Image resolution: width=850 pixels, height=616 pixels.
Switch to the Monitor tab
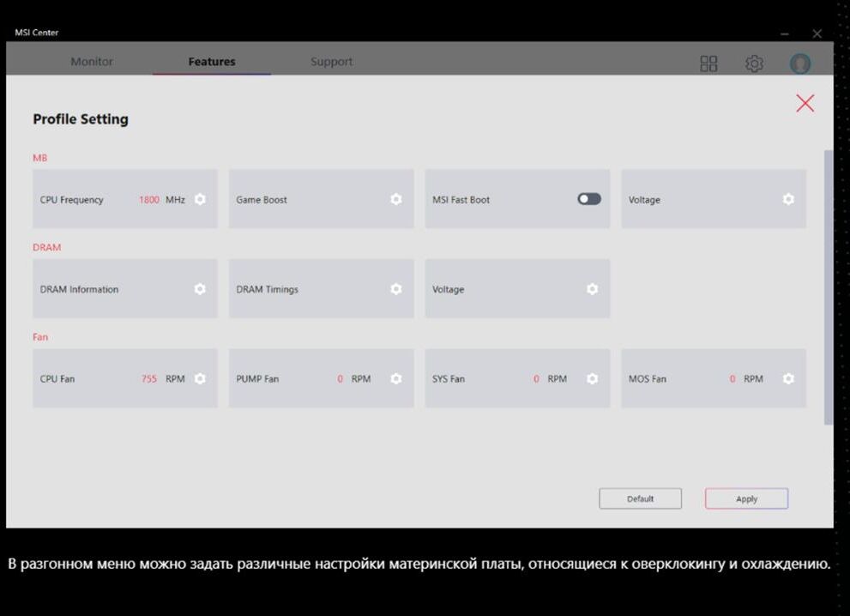pyautogui.click(x=92, y=61)
